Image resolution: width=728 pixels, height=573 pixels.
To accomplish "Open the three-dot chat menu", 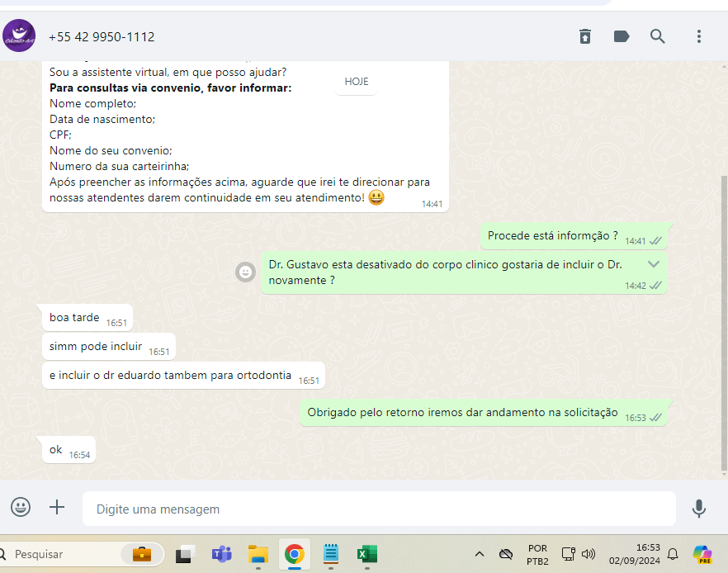I will point(699,36).
